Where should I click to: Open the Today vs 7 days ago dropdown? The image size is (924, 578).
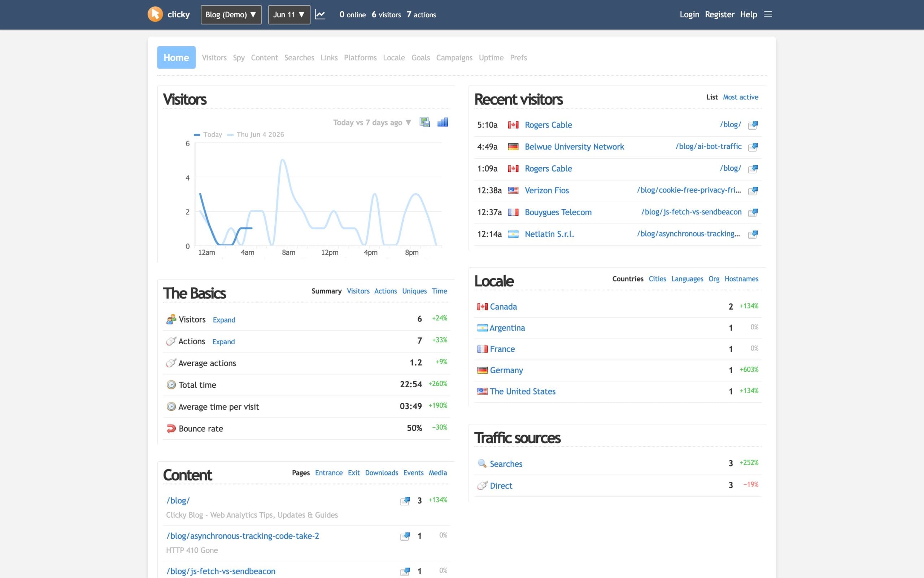point(372,122)
